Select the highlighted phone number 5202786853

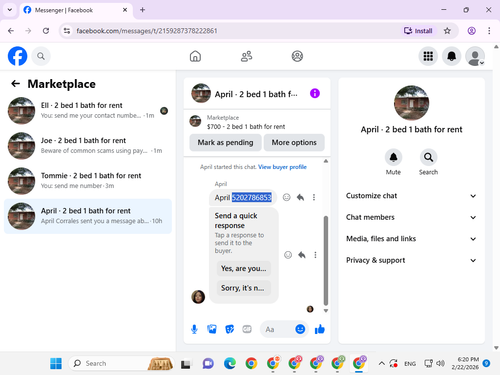(x=252, y=197)
